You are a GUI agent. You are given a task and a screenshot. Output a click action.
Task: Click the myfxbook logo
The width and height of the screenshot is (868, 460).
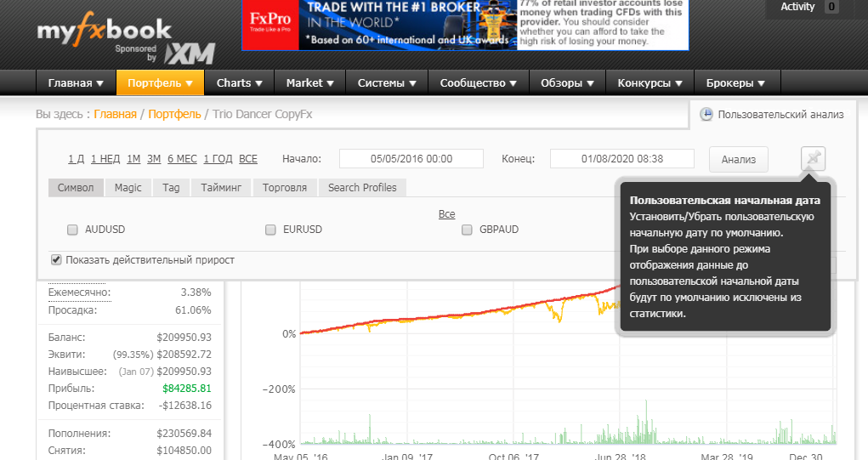point(104,30)
